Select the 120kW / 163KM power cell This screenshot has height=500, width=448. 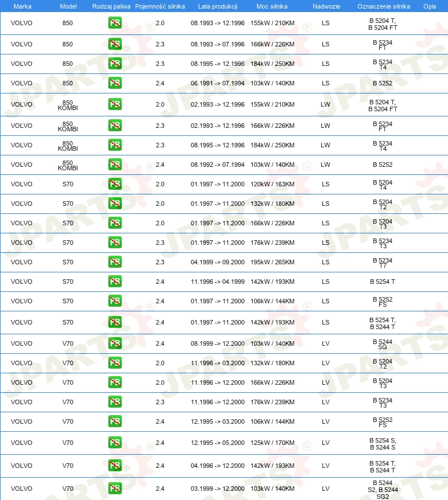coord(273,184)
